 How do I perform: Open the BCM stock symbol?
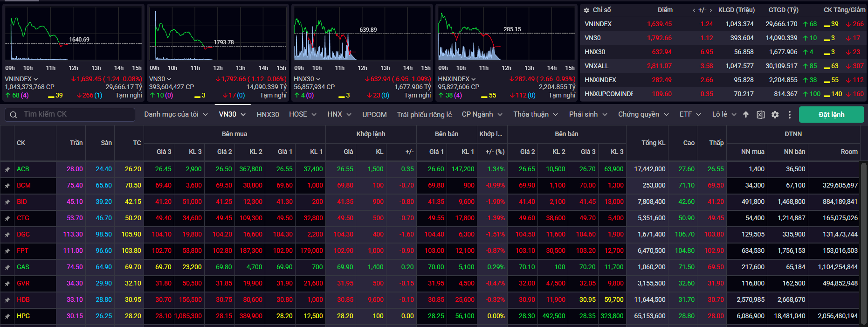(24, 186)
